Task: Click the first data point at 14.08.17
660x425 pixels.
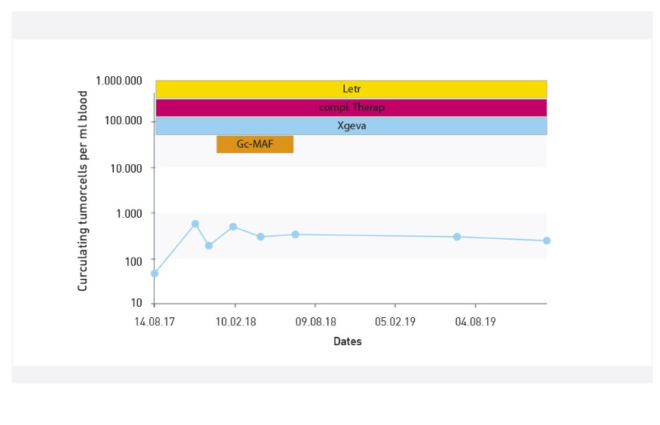Action: (154, 273)
